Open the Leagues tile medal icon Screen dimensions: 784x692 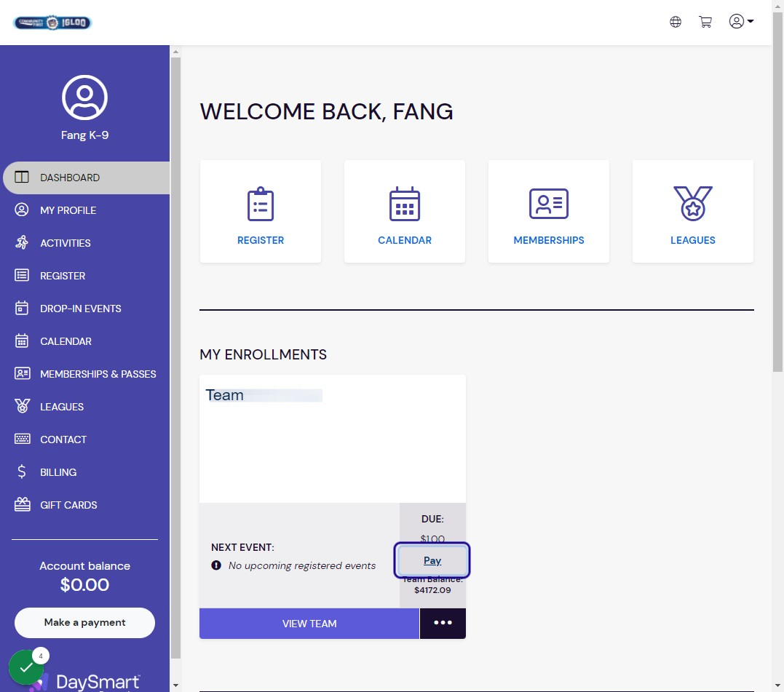(692, 203)
